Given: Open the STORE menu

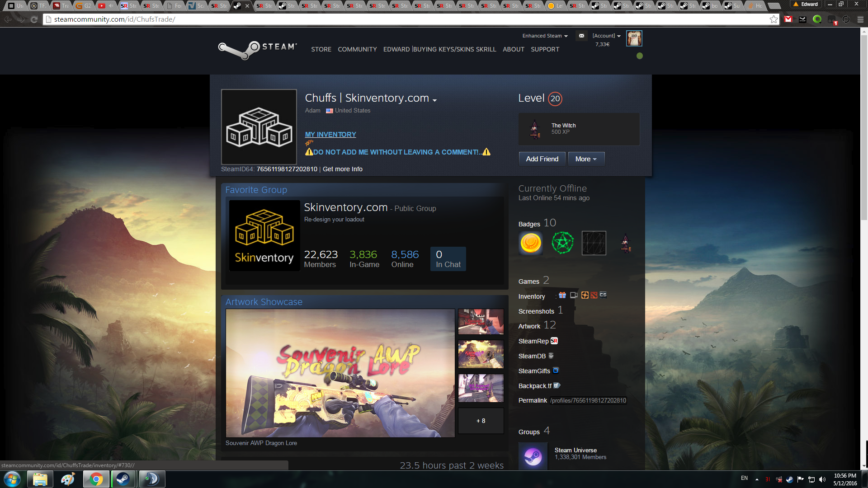Looking at the screenshot, I should 321,49.
